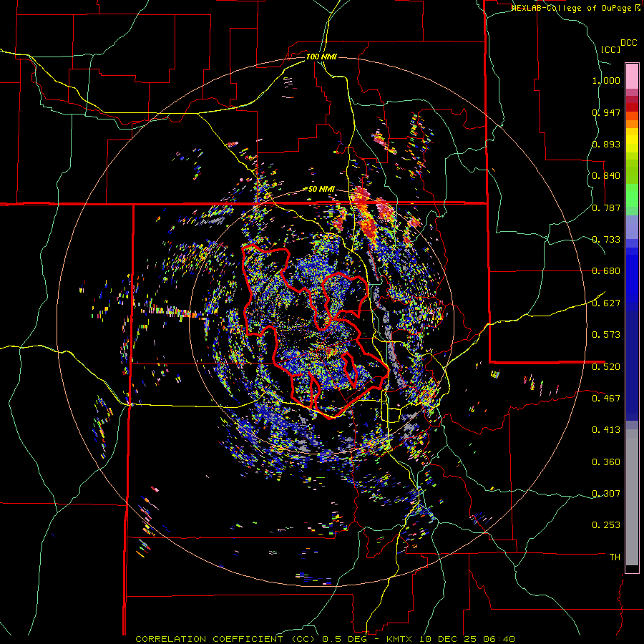
Task: Click the 0.467 legend value
Action: click(x=606, y=399)
